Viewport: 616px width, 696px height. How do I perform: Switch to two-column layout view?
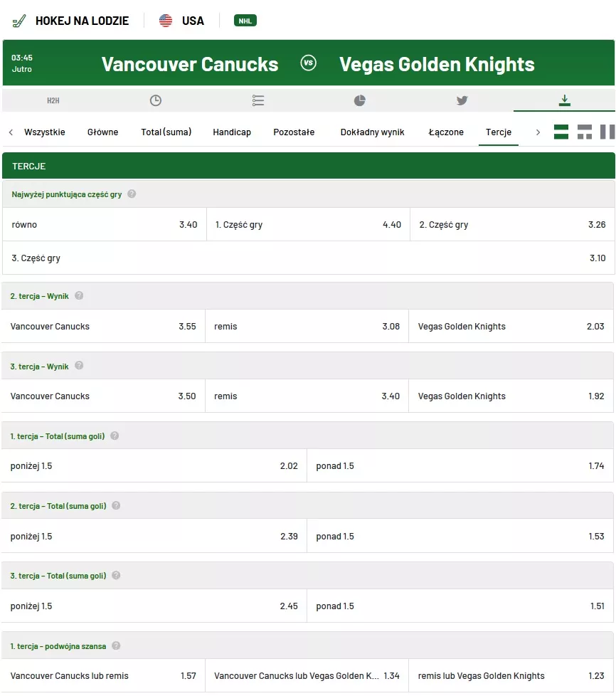[x=607, y=132]
